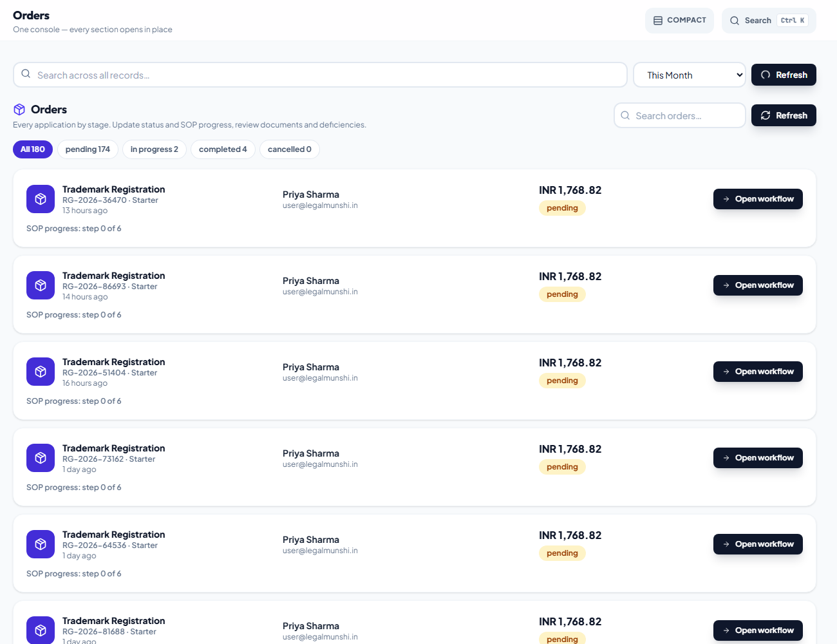Click the order ID text RG-2026-36470 · Starter
The height and width of the screenshot is (644, 837).
tap(110, 200)
